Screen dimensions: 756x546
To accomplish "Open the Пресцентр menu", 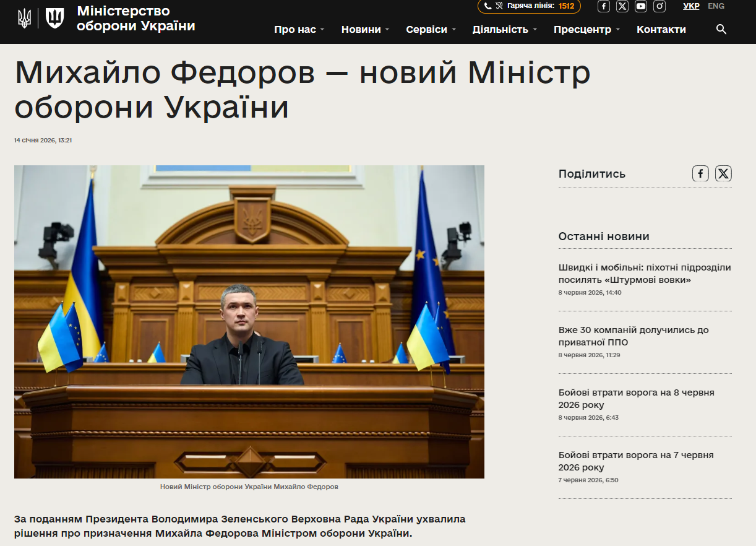I will 582,29.
